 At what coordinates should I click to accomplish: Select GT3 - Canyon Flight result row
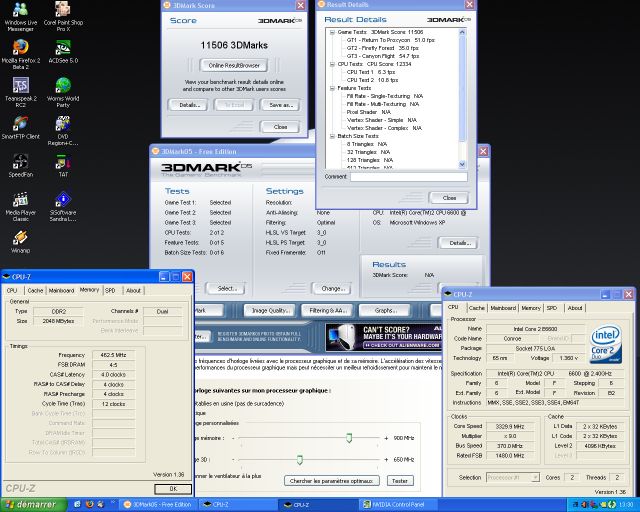point(383,56)
